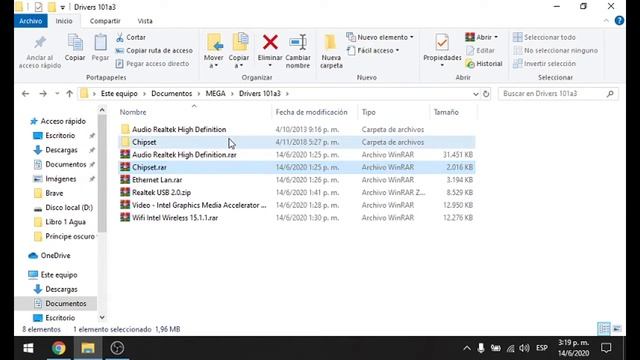Open Imágenes in the navigation pane
The width and height of the screenshot is (640, 360).
60,179
